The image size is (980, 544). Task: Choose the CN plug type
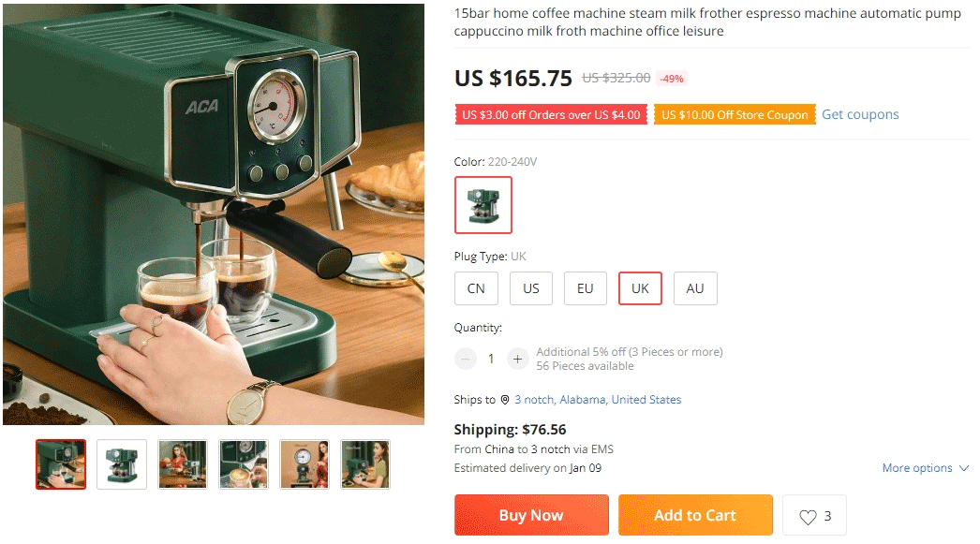click(x=476, y=288)
